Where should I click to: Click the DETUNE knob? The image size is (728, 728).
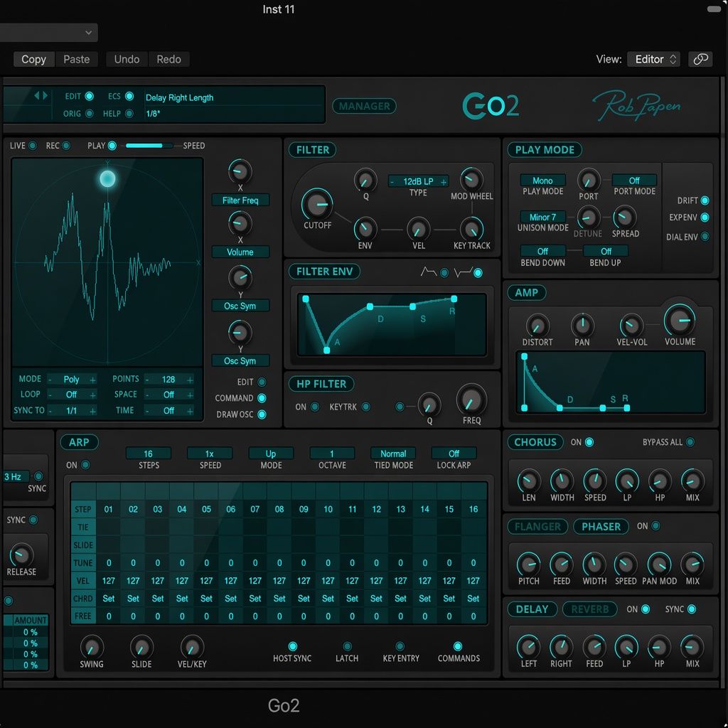point(588,217)
